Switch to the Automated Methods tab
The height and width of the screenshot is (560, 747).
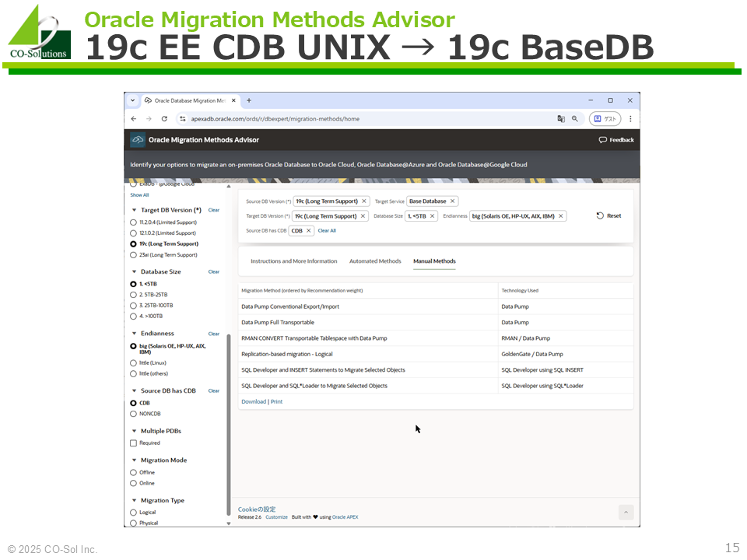(x=375, y=261)
